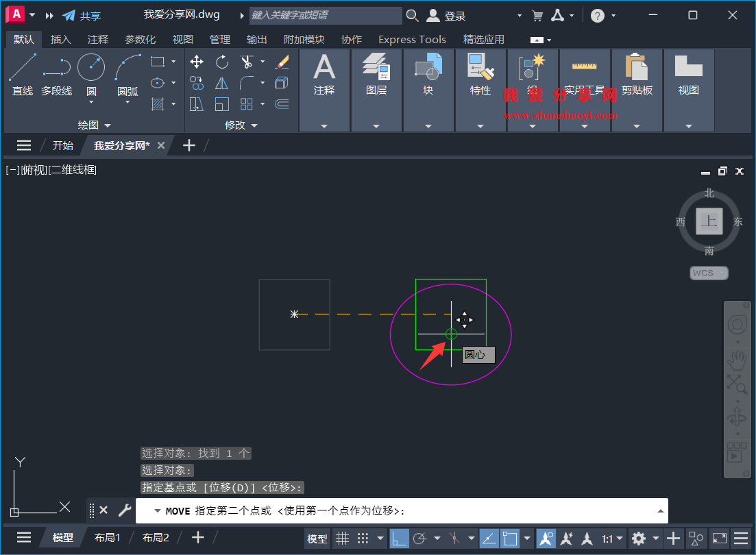
Task: Toggle isometric drafting in status bar
Action: point(454,538)
